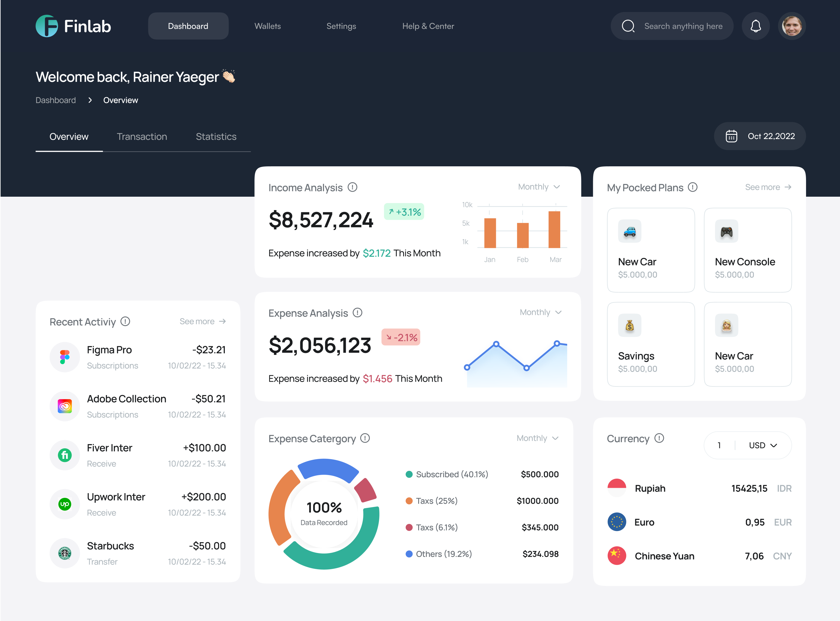Click in the Search anything here field
840x621 pixels.
(672, 26)
